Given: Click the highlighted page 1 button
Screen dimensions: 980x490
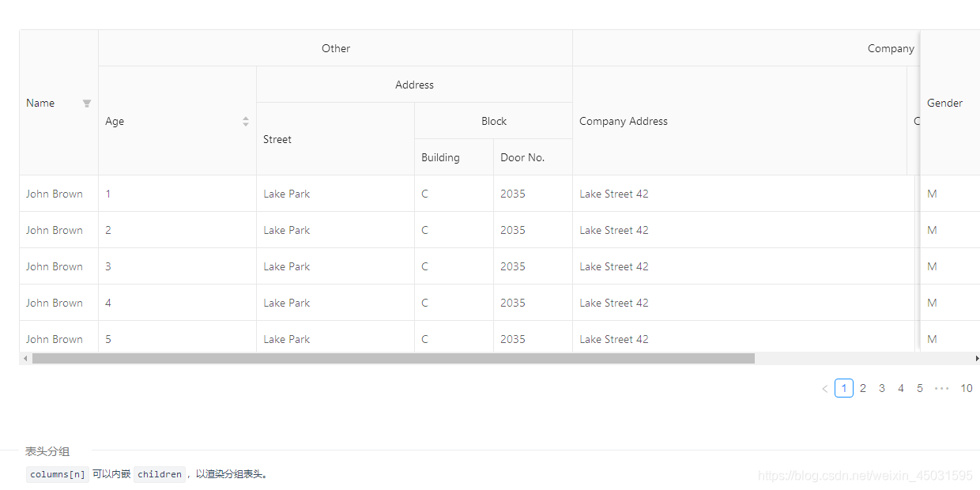Looking at the screenshot, I should point(843,388).
